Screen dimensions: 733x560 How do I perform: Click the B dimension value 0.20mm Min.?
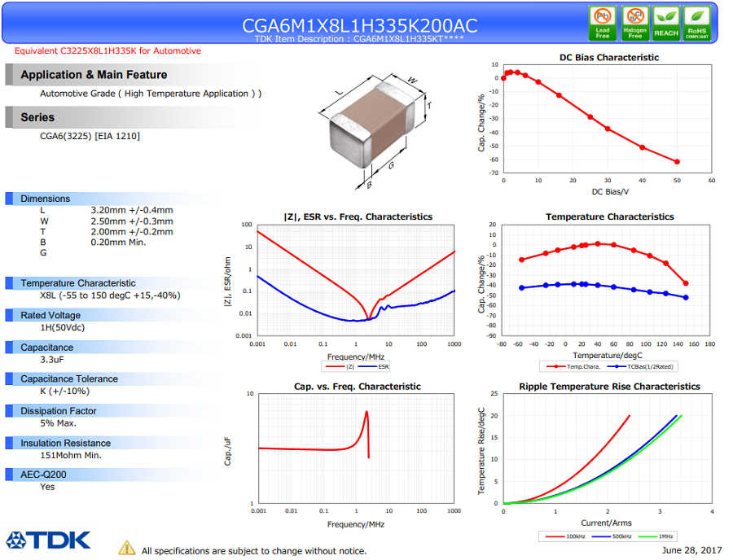(118, 242)
